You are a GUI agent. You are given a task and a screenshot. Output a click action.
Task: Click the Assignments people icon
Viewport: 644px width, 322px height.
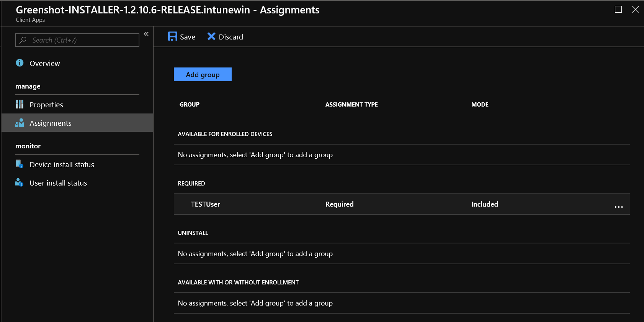pyautogui.click(x=20, y=123)
